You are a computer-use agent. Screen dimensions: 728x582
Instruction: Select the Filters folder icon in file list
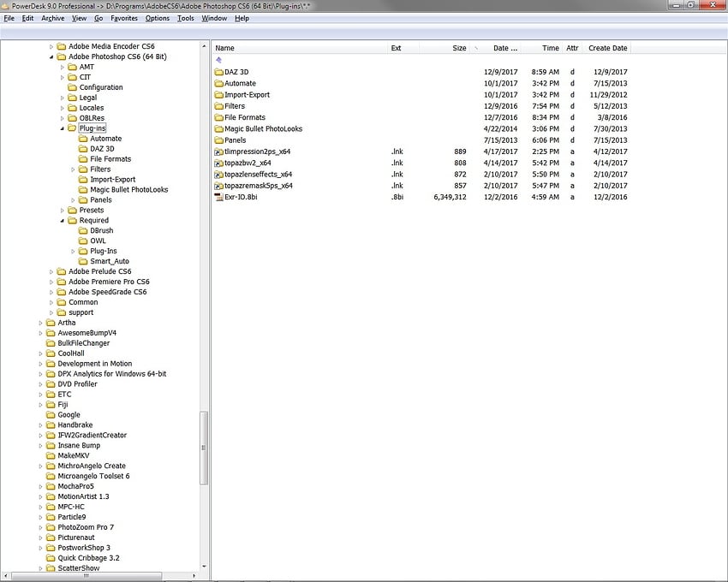218,106
